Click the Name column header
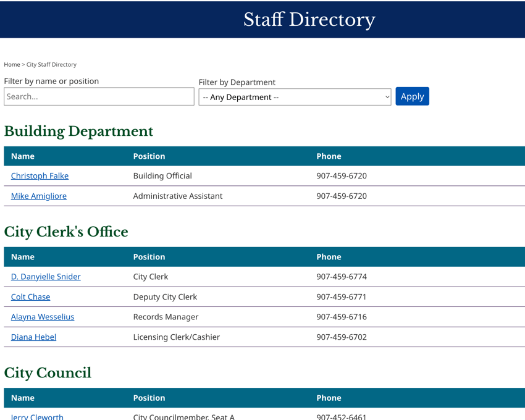The image size is (525, 420). 22,156
